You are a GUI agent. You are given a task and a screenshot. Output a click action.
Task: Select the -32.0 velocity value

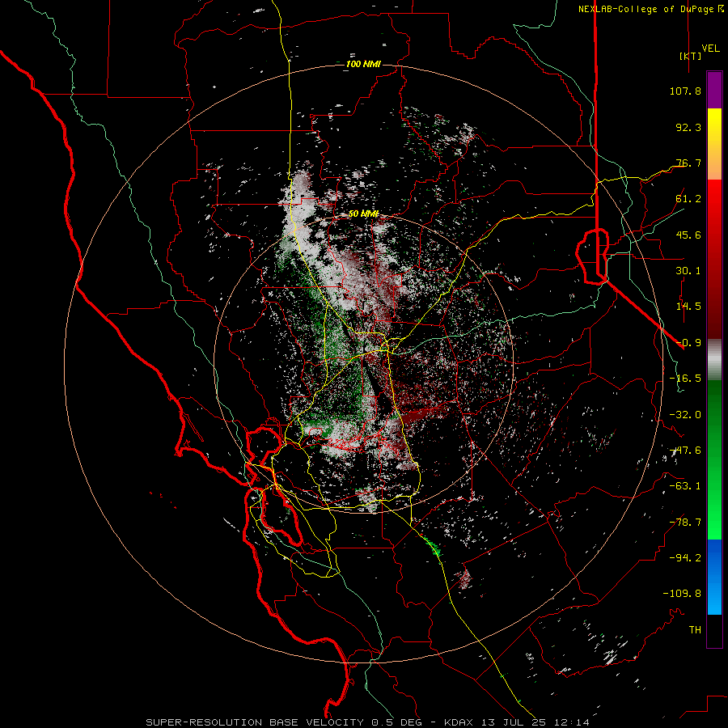point(685,415)
